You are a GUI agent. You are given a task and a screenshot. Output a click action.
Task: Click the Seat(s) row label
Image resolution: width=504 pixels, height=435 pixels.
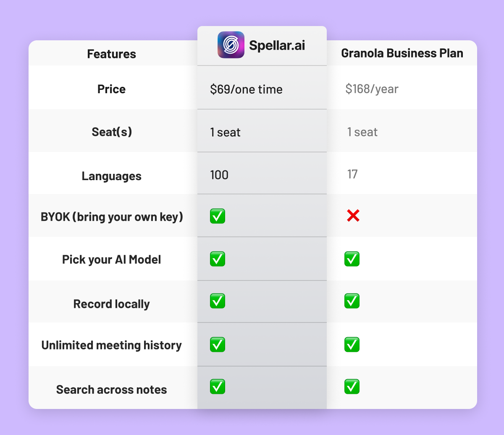[x=112, y=132]
